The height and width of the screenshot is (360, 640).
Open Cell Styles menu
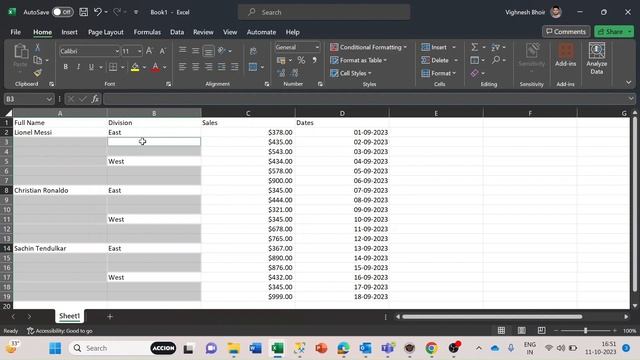point(351,73)
